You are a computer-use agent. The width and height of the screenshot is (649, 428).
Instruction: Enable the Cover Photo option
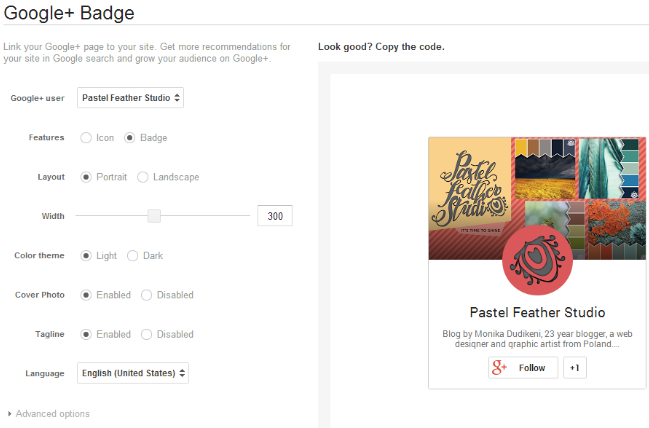point(86,295)
